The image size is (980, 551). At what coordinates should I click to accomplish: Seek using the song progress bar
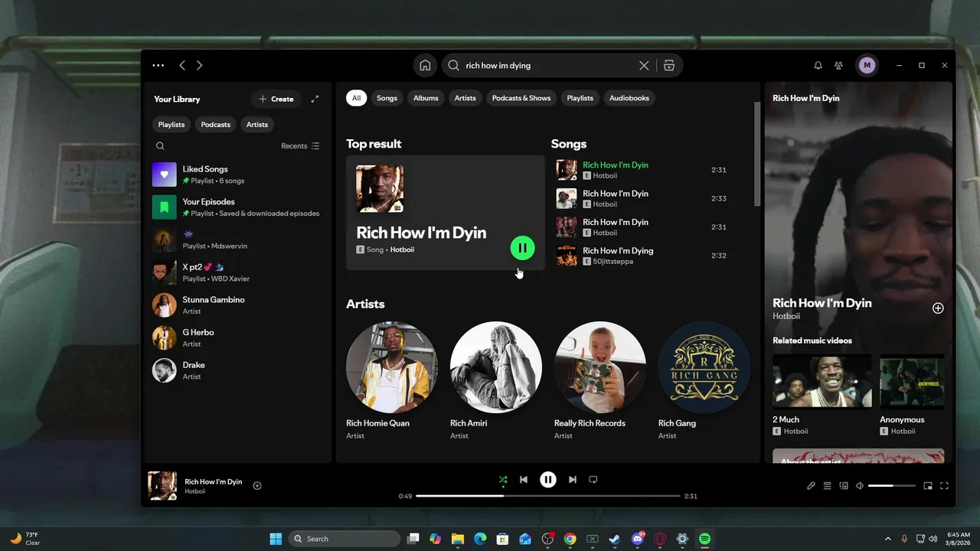coord(548,496)
